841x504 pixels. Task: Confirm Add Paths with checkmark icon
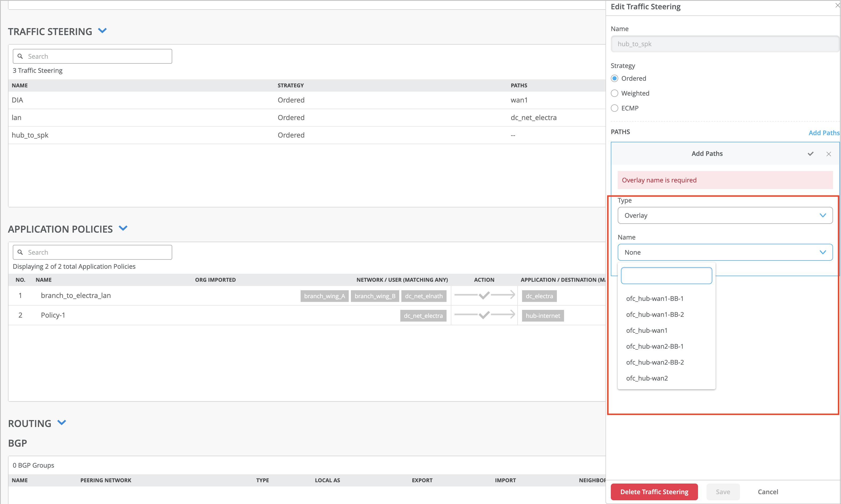coord(810,154)
